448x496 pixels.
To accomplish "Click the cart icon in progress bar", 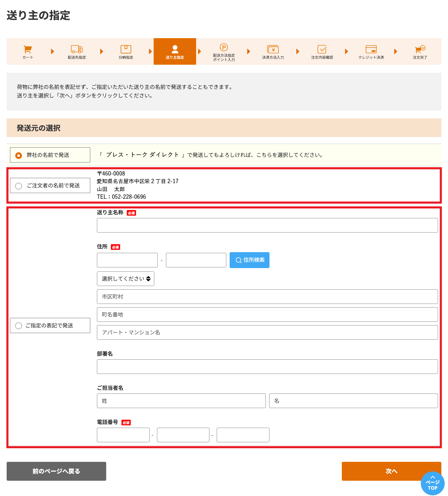I will [28, 49].
